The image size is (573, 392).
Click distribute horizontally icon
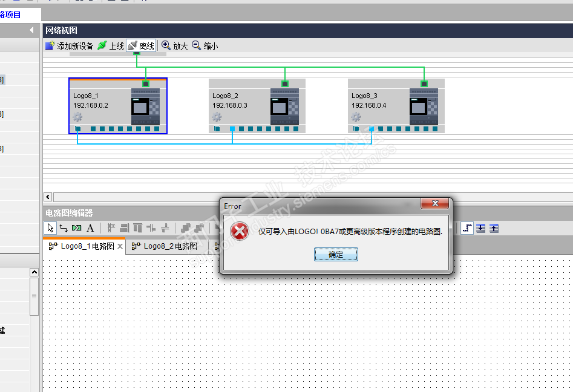pyautogui.click(x=151, y=228)
